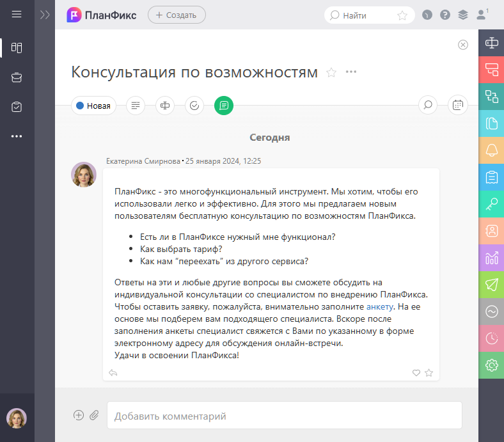Image resolution: width=504 pixels, height=442 pixels.
Task: Search within task comments
Action: pyautogui.click(x=428, y=105)
